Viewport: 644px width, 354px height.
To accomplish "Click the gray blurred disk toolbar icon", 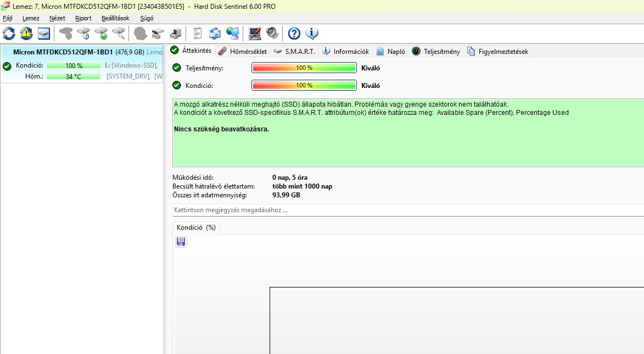I will pos(66,34).
